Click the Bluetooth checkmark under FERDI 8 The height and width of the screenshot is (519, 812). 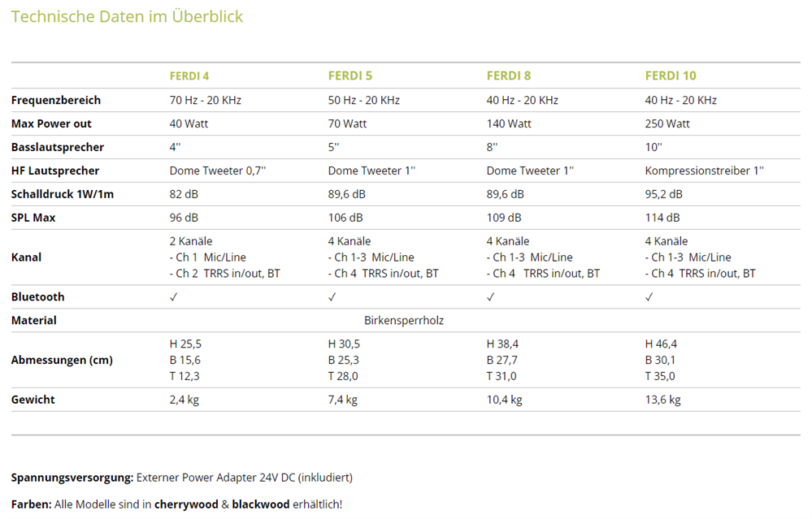click(491, 297)
